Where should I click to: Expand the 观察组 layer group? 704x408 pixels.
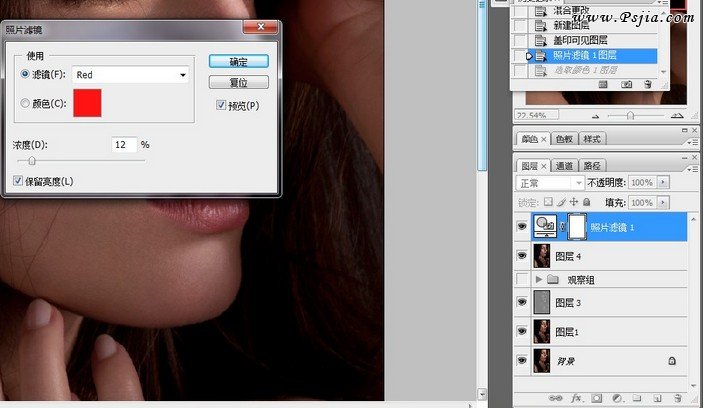[x=541, y=280]
